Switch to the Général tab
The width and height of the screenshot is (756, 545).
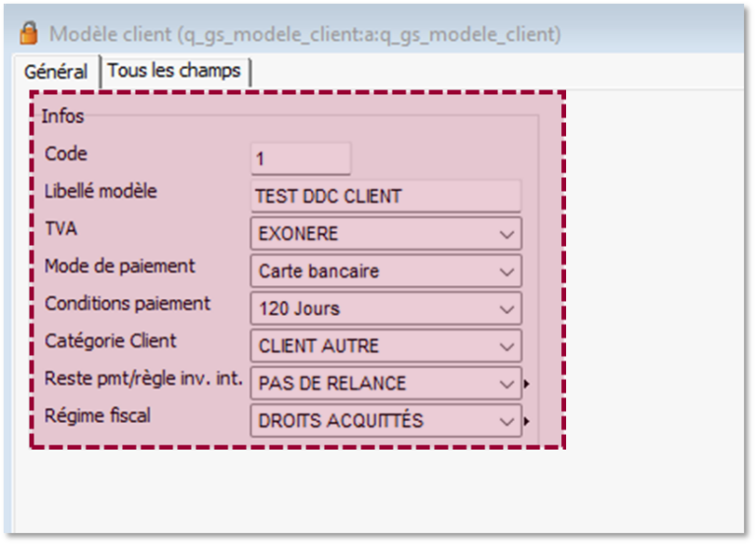click(55, 72)
